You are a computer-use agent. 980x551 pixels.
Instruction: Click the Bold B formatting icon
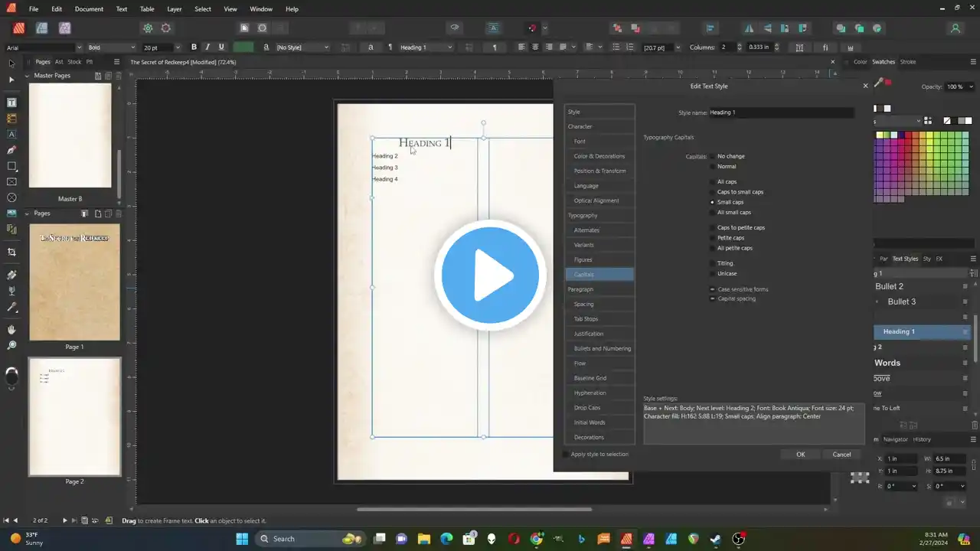194,47
